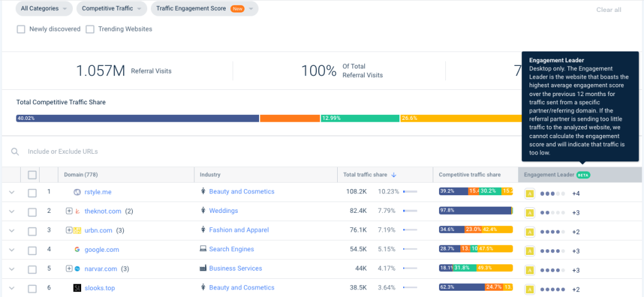Click Clear all filters

[x=609, y=10]
